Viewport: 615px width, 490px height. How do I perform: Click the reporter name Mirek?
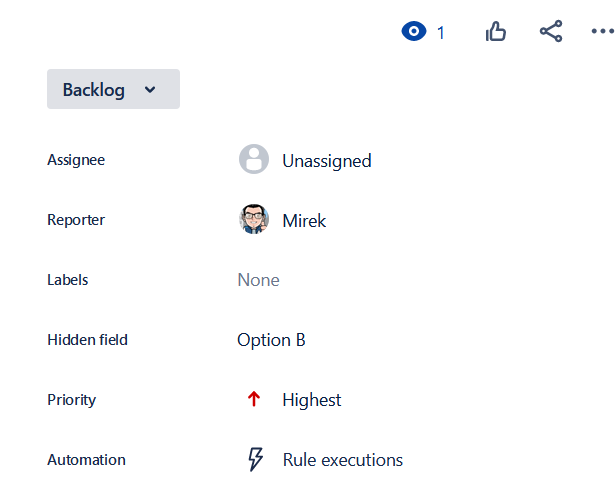[304, 220]
